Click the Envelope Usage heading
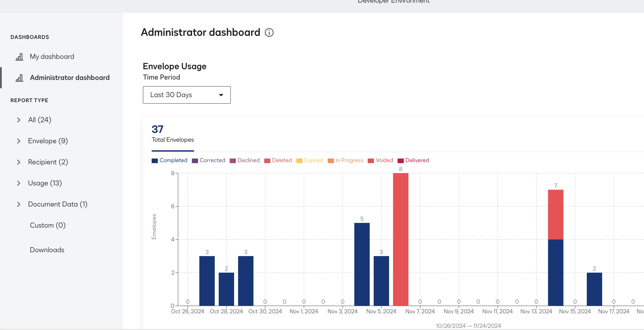This screenshot has height=330, width=644. click(x=175, y=66)
